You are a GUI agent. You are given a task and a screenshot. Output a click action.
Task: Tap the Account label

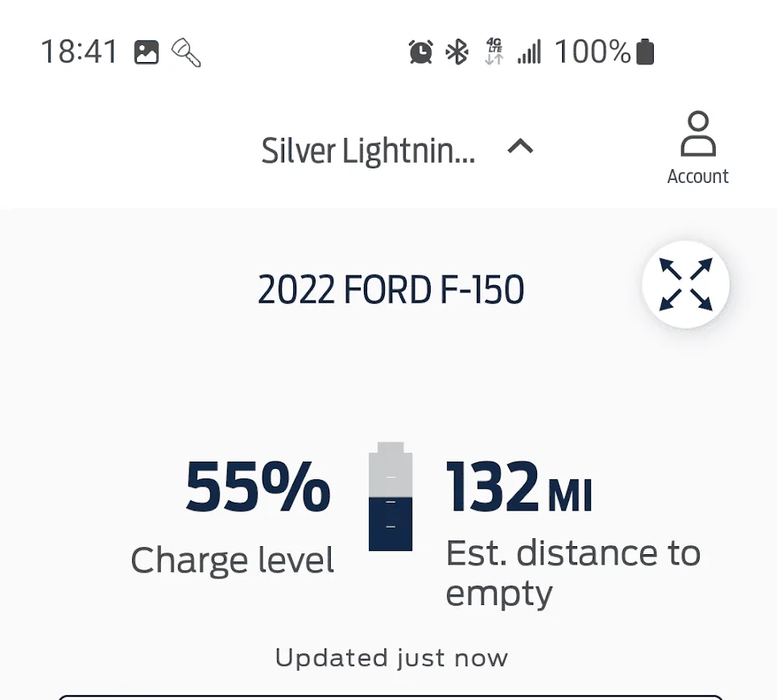[x=697, y=176]
